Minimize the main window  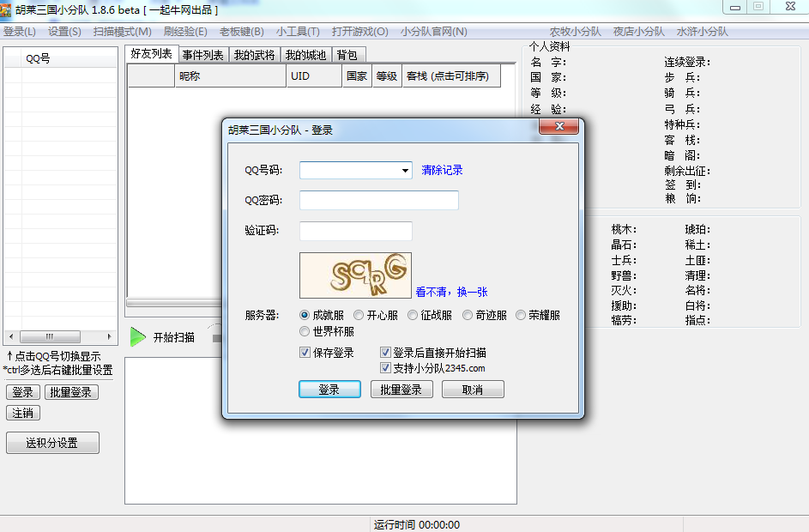pyautogui.click(x=735, y=7)
